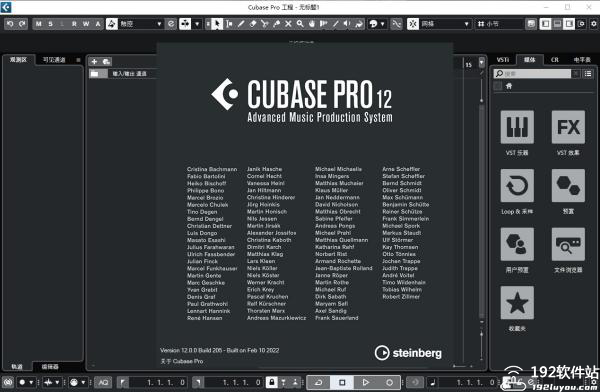
Task: Toggle the M mute state button
Action: coord(39,24)
